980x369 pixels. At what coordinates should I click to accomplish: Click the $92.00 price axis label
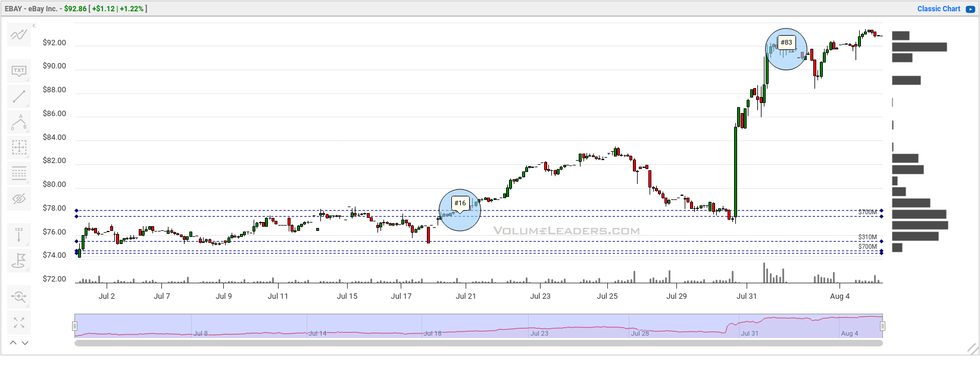(x=54, y=43)
